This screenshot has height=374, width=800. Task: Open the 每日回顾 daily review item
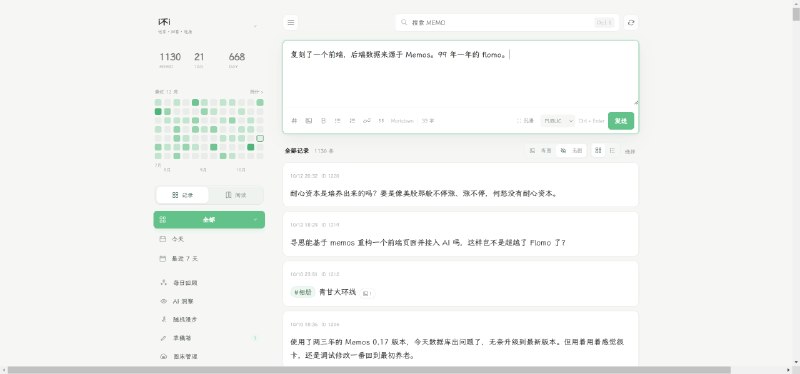209,283
